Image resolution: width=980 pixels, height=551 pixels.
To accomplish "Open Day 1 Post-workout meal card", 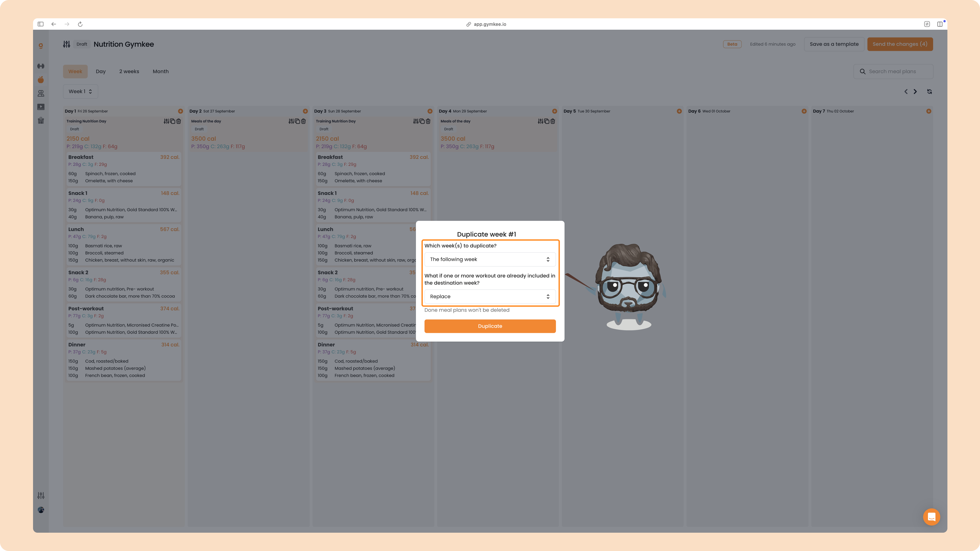I will [x=124, y=320].
